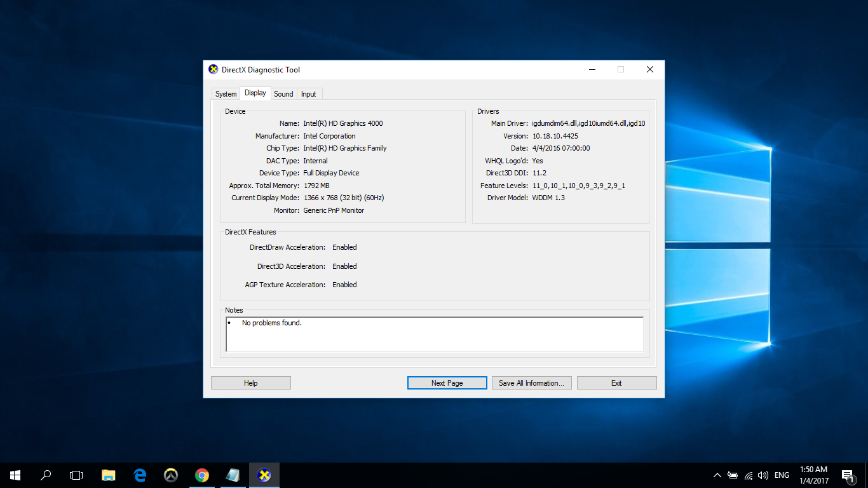Image resolution: width=868 pixels, height=488 pixels.
Task: Select the Display tab
Action: [255, 93]
